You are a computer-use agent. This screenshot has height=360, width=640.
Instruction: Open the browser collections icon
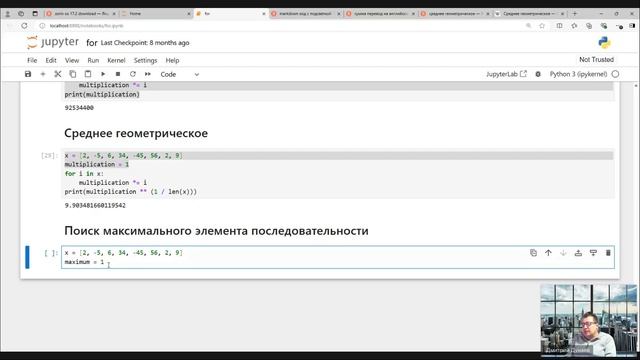tap(589, 26)
